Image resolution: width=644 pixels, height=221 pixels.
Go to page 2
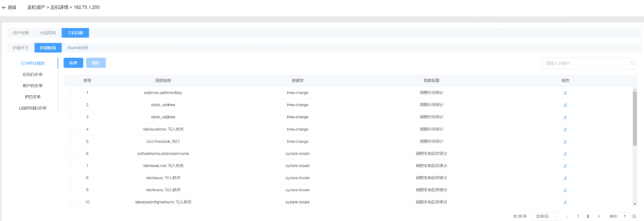[588, 216]
